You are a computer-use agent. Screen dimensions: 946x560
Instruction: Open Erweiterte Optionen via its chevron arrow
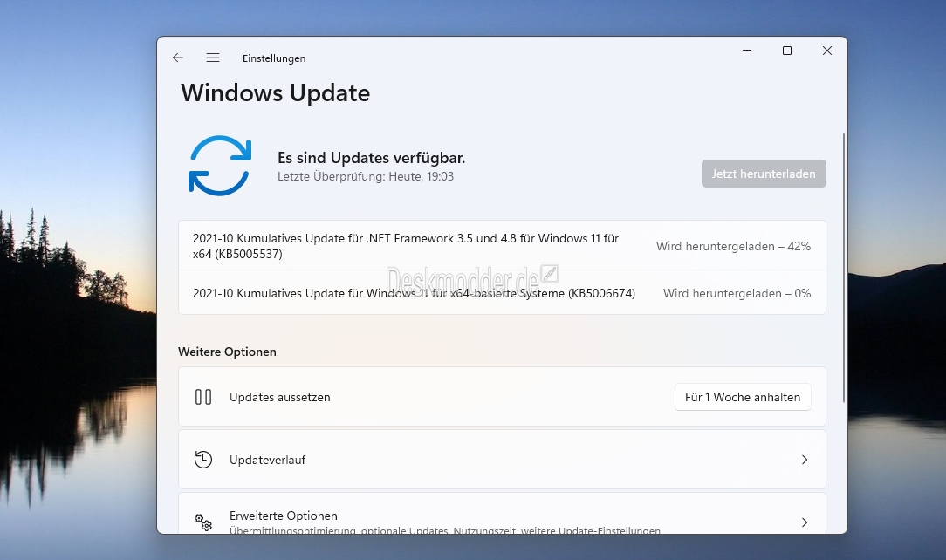[x=805, y=522]
